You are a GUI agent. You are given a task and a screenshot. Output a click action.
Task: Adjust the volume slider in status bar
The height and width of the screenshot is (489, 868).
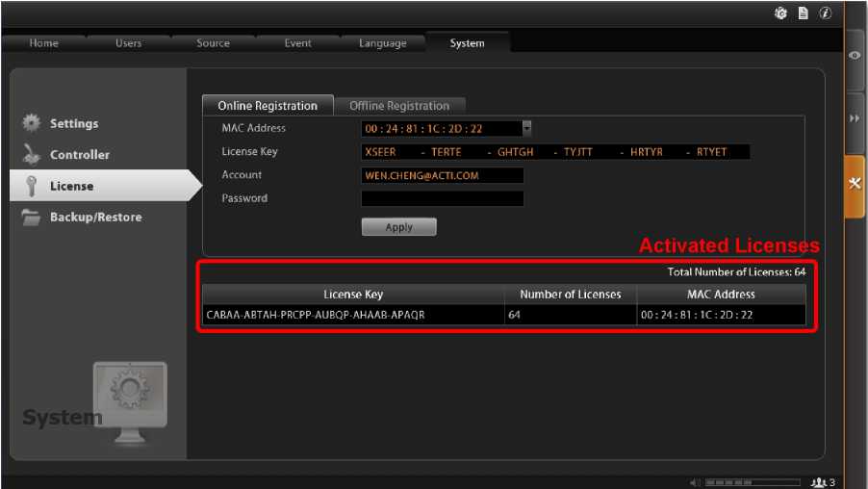(752, 482)
